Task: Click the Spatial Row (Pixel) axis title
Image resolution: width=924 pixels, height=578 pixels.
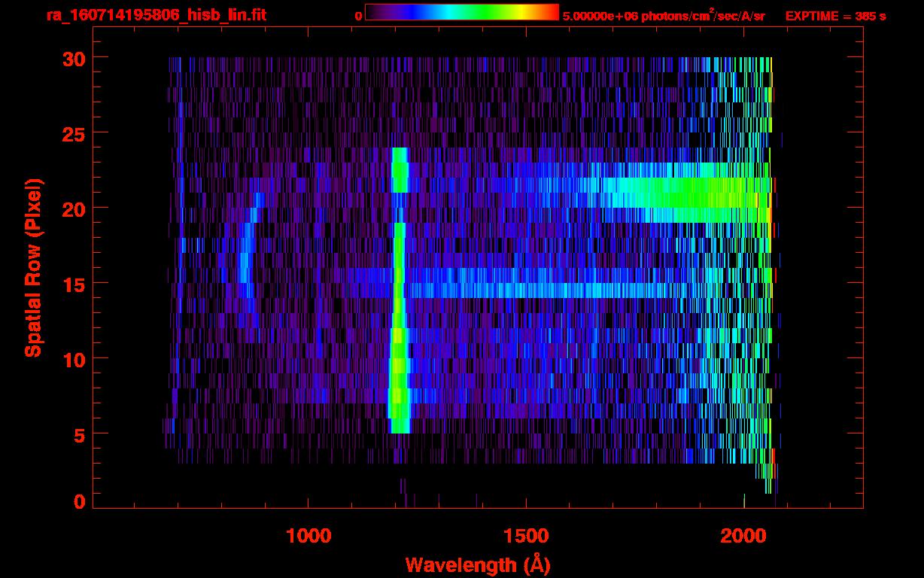Action: pyautogui.click(x=33, y=267)
